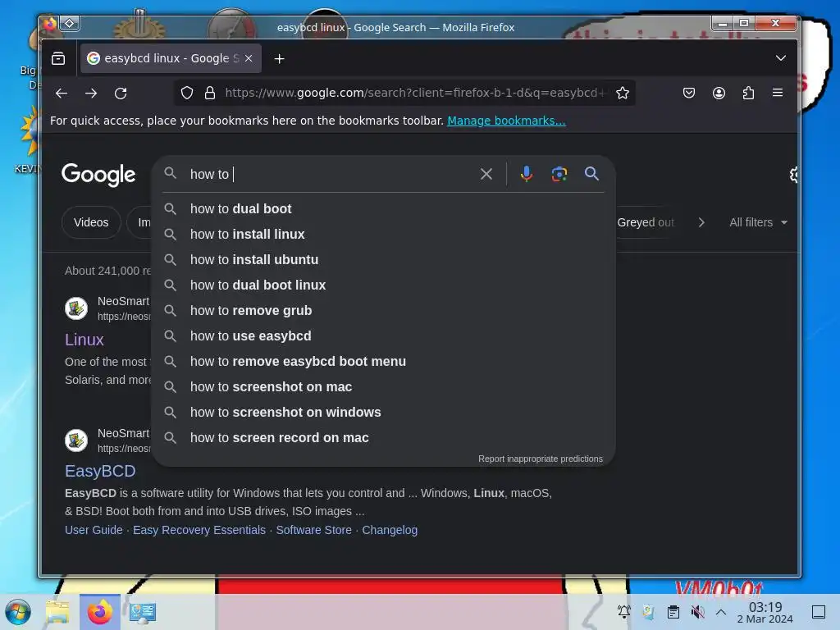Expand hidden system tray icons arrow
Viewport: 840px width, 630px height.
[x=721, y=612]
